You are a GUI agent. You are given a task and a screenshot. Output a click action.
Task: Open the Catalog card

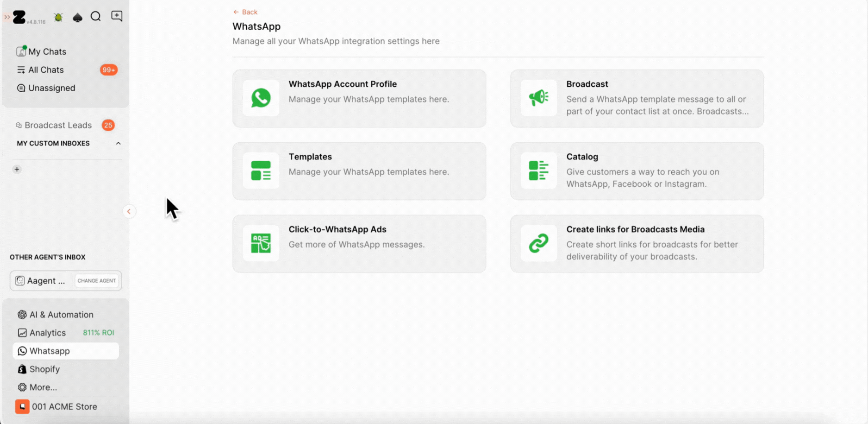pos(637,171)
